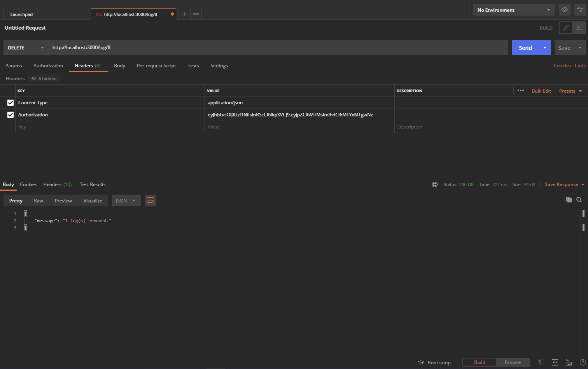This screenshot has width=588, height=369.
Task: Disable the Authorization header
Action: tap(10, 114)
